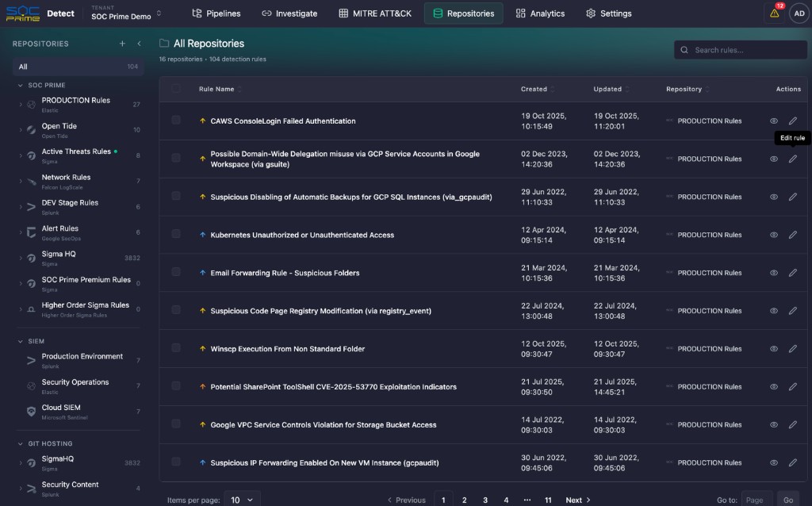Add a new repository with plus icon
The image size is (812, 506).
tap(122, 44)
